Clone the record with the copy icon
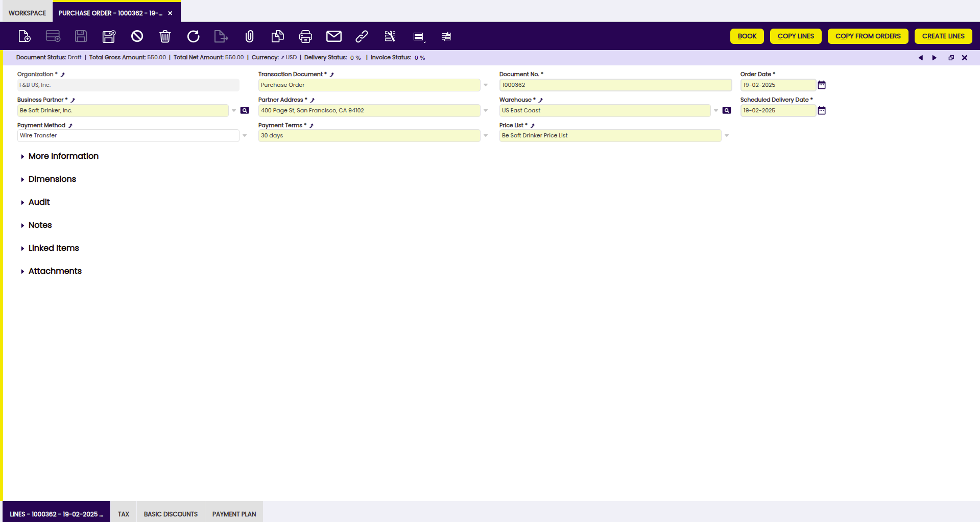The height and width of the screenshot is (522, 980). [x=277, y=36]
